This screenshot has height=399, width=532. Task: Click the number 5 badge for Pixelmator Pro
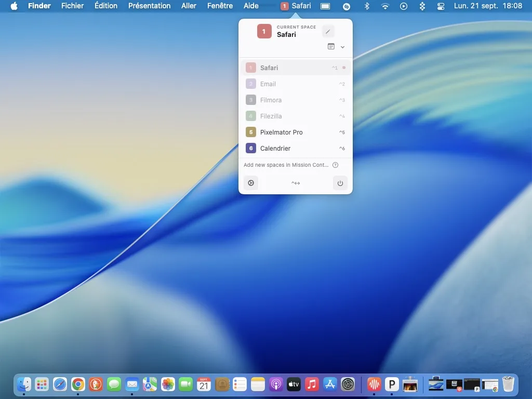[x=251, y=132]
